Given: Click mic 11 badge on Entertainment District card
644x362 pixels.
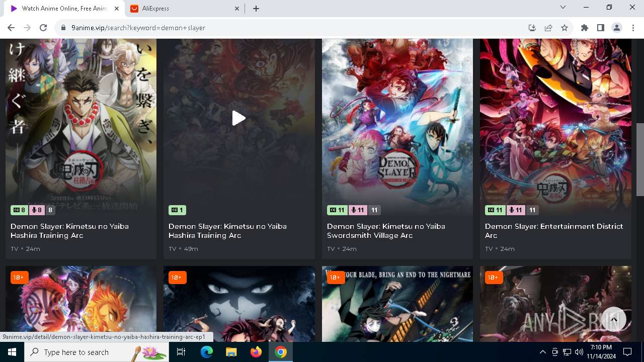Looking at the screenshot, I should pyautogui.click(x=515, y=210).
